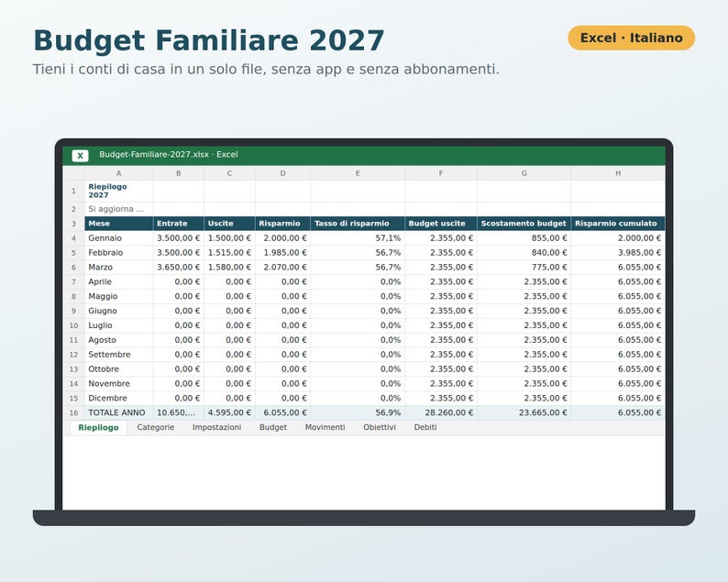Select the 'Marzo' month cell
This screenshot has width=728, height=582.
[119, 268]
